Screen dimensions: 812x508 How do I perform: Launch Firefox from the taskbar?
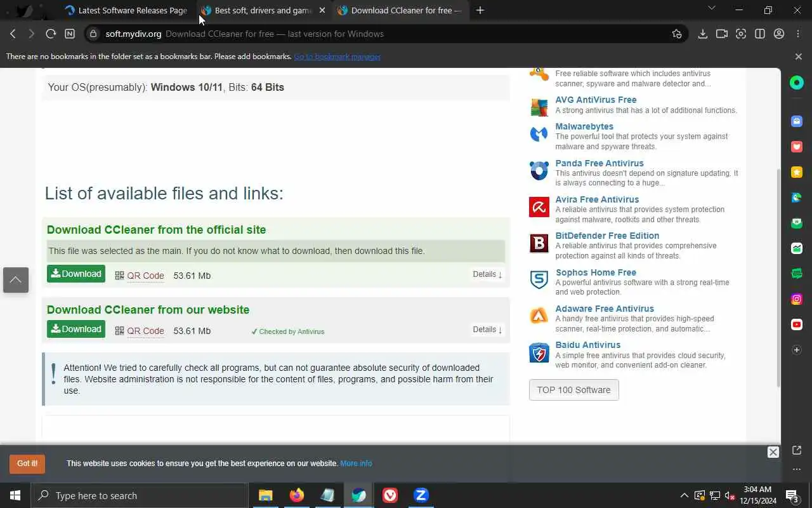[296, 495]
